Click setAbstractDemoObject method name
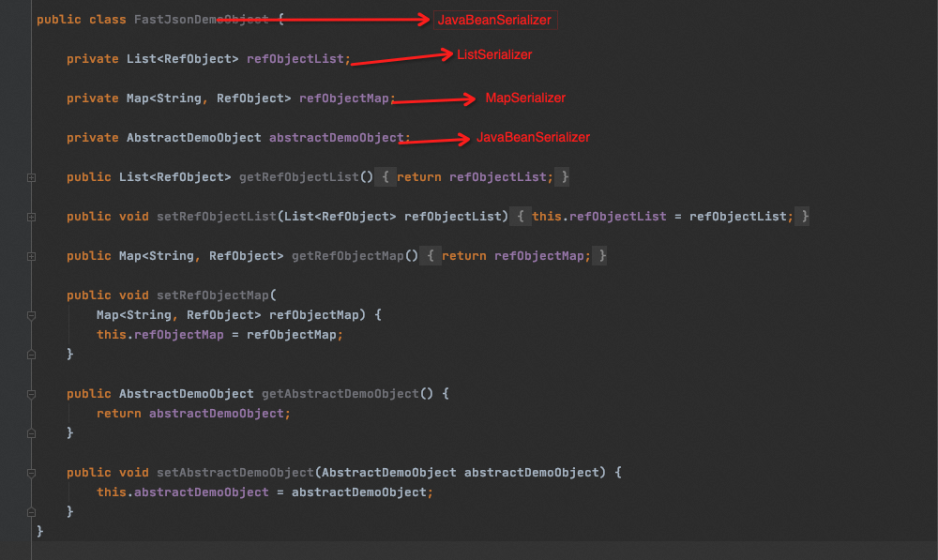This screenshot has height=560, width=938. (x=235, y=473)
